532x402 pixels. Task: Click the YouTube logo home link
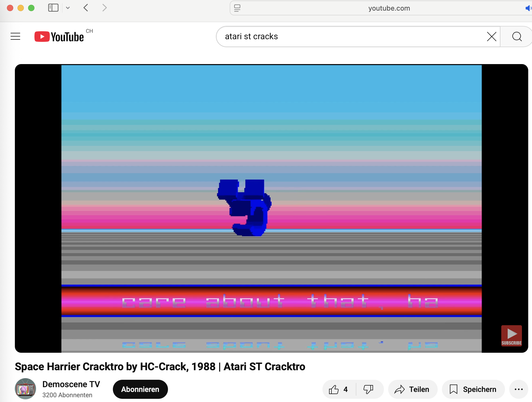59,37
